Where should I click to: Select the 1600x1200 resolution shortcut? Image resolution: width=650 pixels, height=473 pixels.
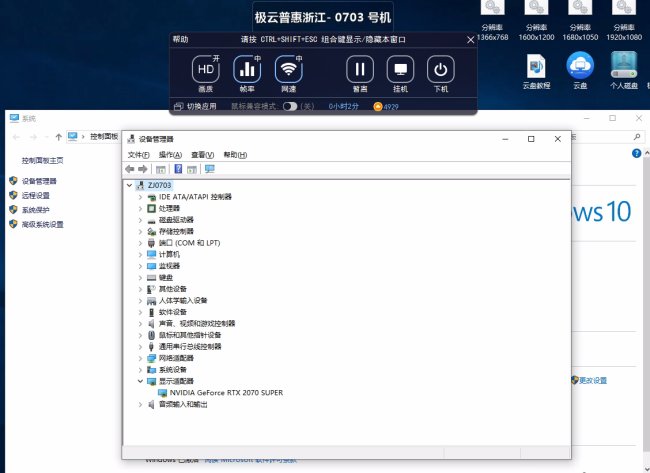pyautogui.click(x=536, y=21)
